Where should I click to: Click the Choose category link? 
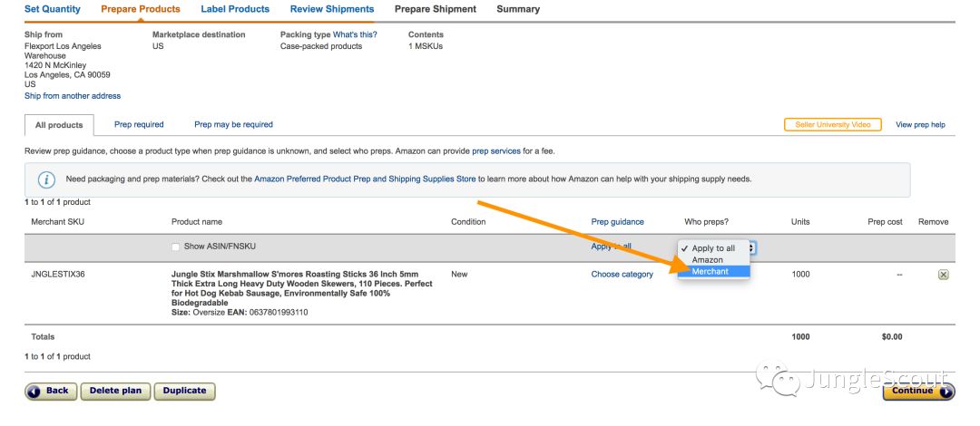pyautogui.click(x=622, y=275)
